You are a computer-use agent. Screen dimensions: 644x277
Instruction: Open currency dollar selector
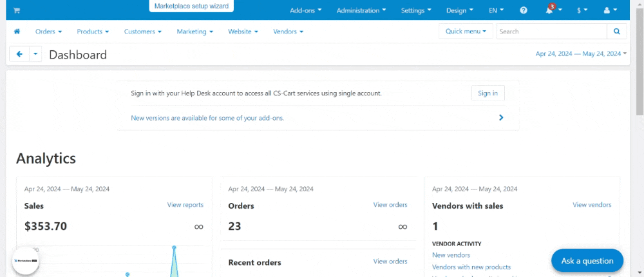(582, 10)
